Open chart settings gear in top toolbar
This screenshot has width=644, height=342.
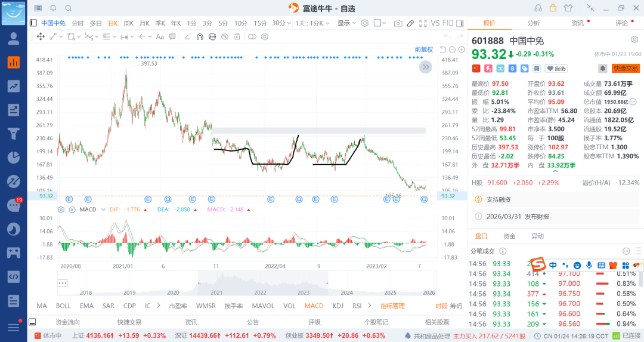365,23
